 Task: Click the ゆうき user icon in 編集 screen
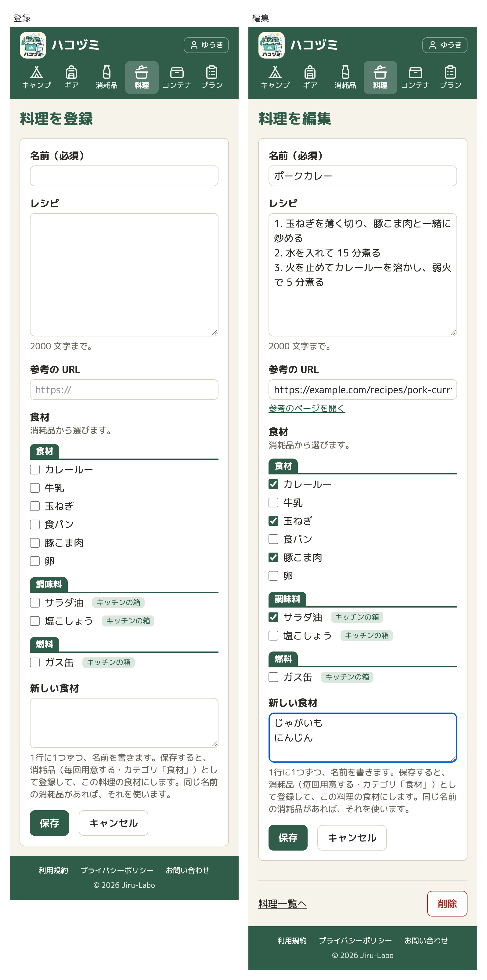click(433, 45)
